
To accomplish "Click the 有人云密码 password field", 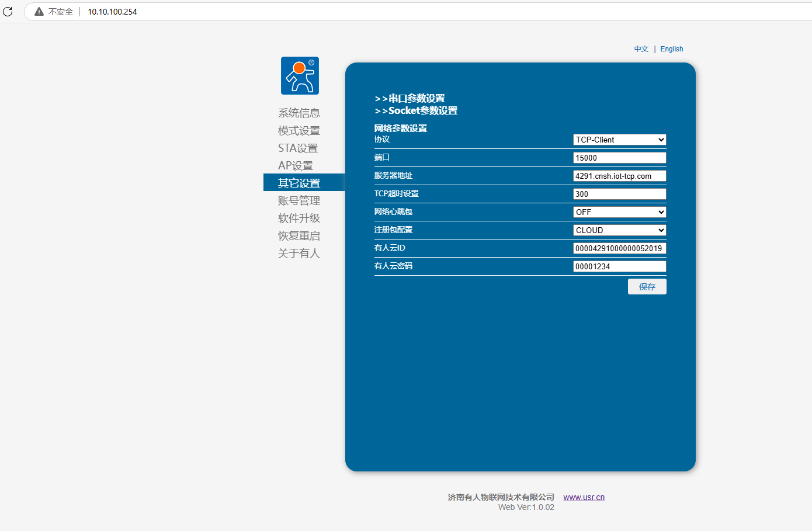I will coord(619,266).
